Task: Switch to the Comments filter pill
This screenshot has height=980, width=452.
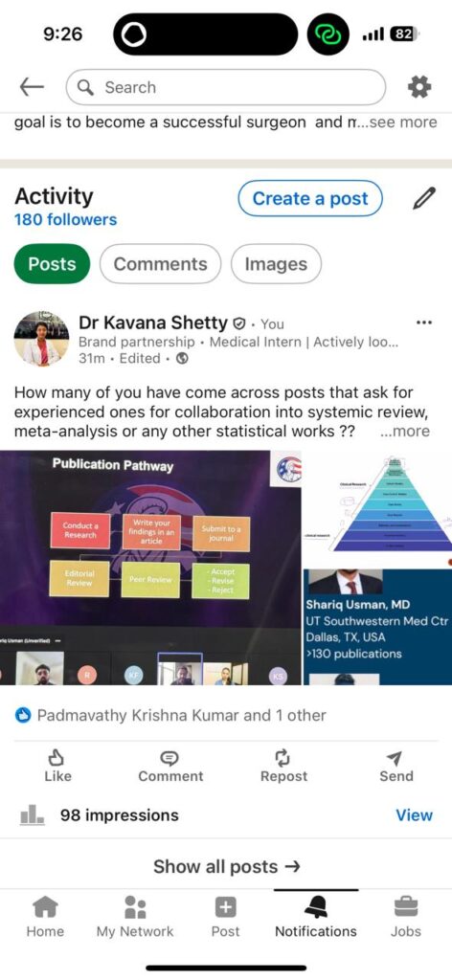Action: tap(160, 264)
